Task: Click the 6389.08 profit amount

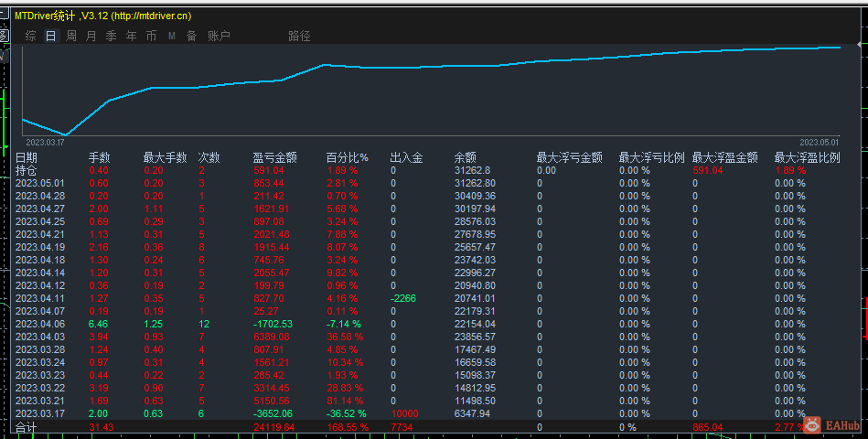Action: 272,337
